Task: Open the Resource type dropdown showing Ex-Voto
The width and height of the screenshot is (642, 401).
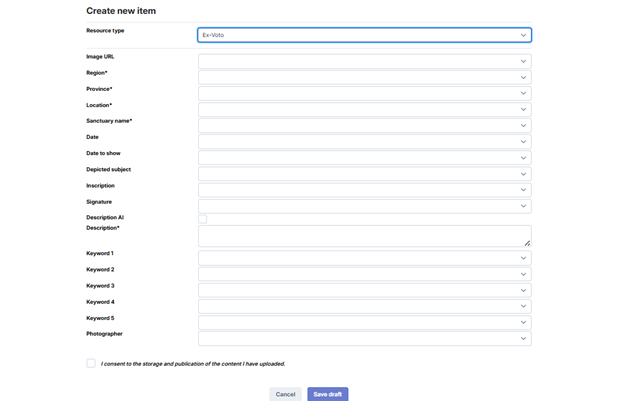Action: coord(364,35)
